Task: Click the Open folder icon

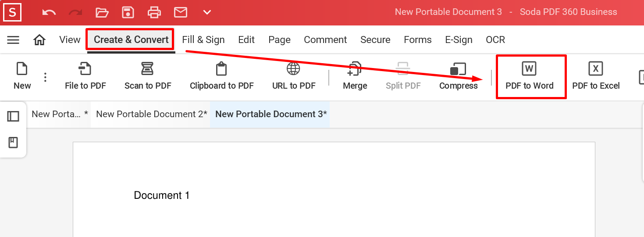Action: (102, 12)
